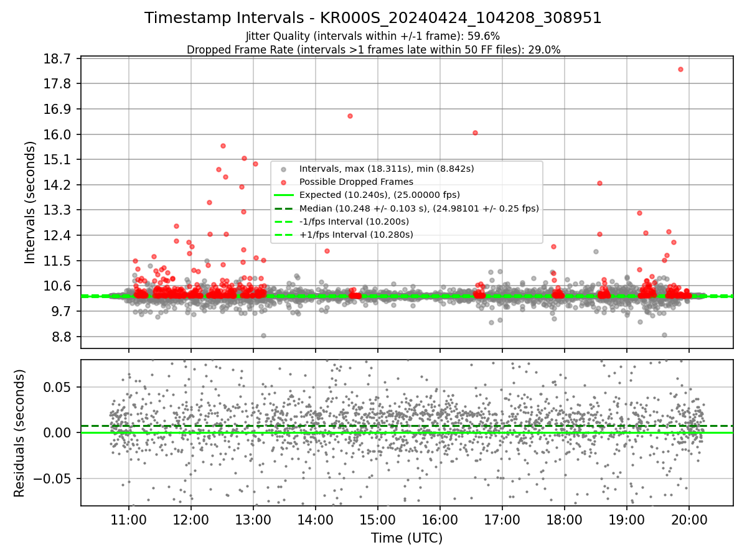
Task: Click the solid lime line sample for Expected
Action: point(284,195)
